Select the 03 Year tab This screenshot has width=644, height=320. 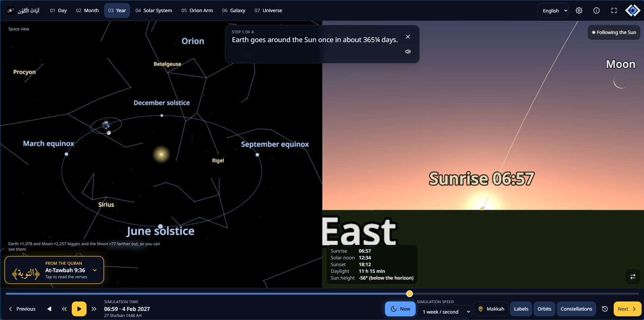pyautogui.click(x=117, y=10)
